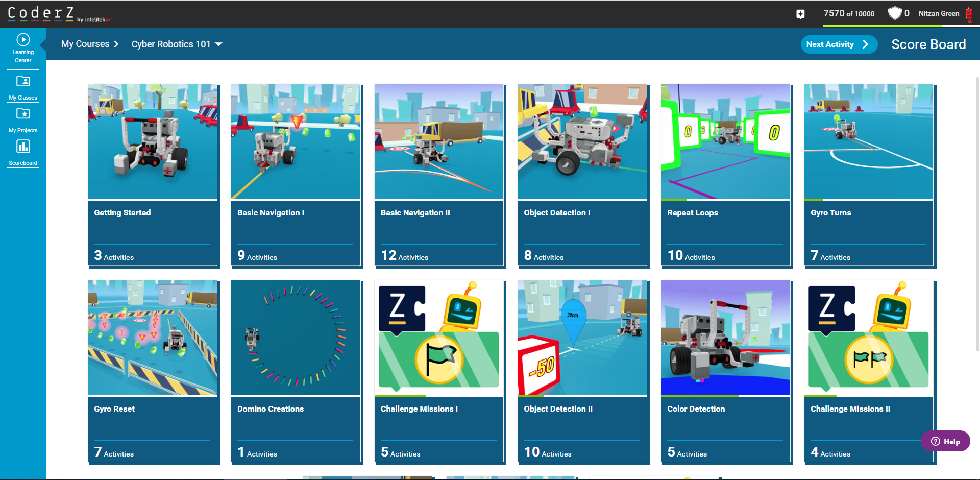
Task: Open the Getting Started mission thumbnail
Action: pos(153,141)
